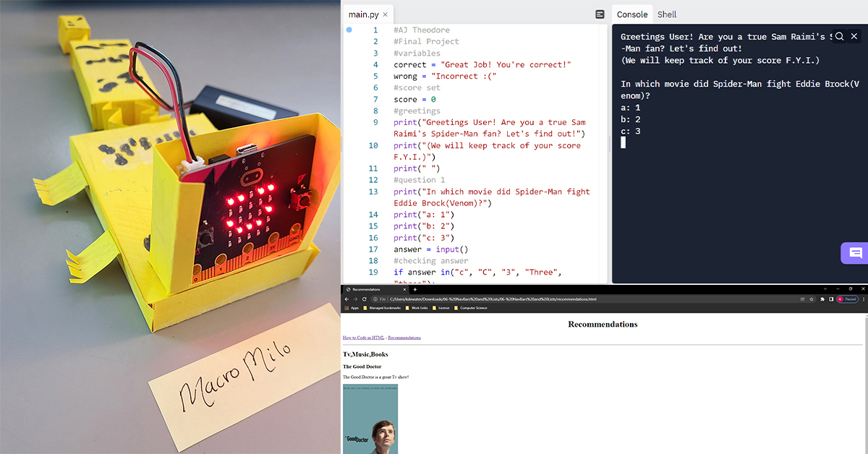
Task: Follow the How to Code in HTML link
Action: 363,338
